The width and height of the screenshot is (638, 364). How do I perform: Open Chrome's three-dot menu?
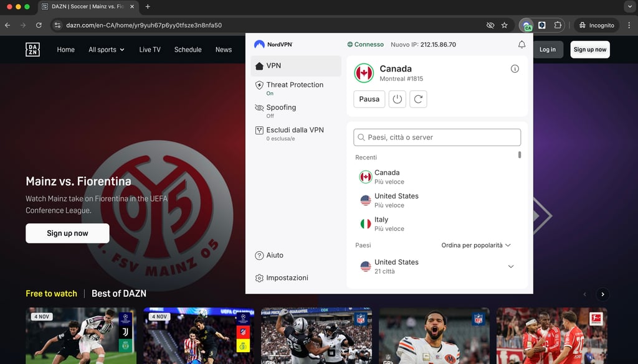tap(629, 25)
